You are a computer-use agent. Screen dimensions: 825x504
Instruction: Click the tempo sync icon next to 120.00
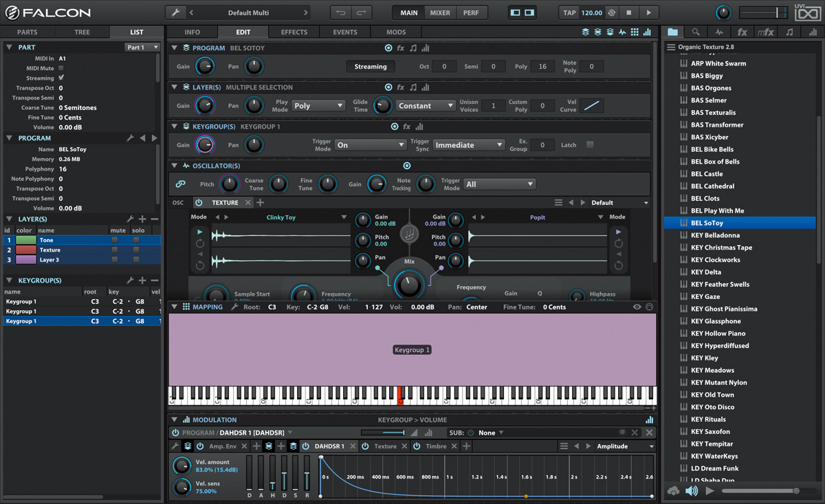(x=610, y=12)
